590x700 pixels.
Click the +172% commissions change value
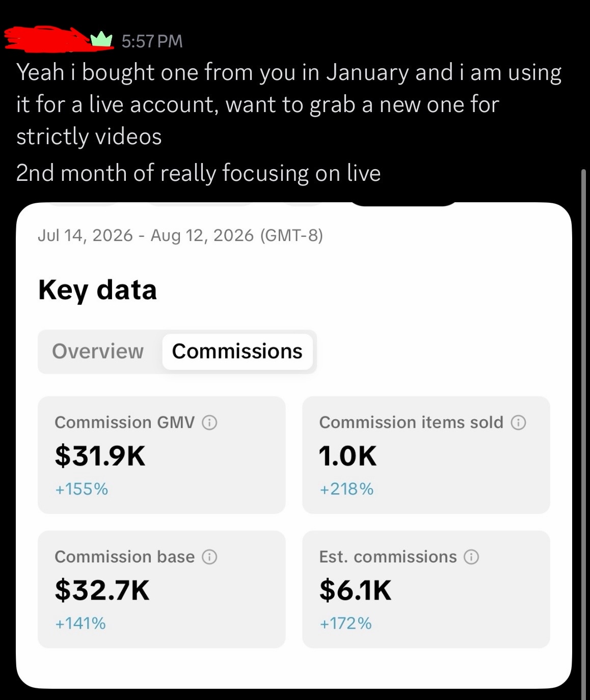[x=345, y=624]
